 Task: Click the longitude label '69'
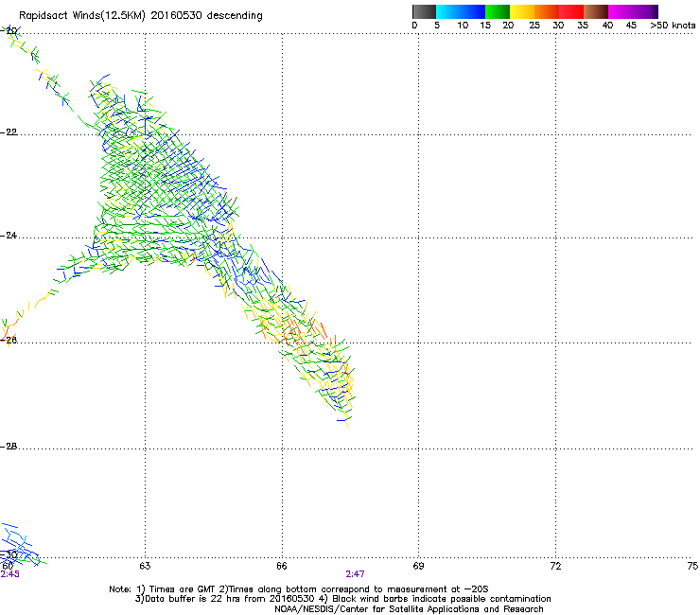pyautogui.click(x=418, y=566)
